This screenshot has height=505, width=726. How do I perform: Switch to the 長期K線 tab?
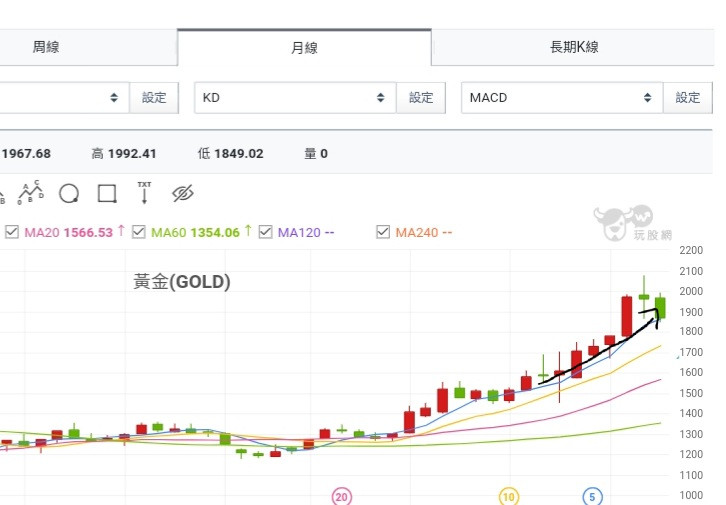[573, 47]
